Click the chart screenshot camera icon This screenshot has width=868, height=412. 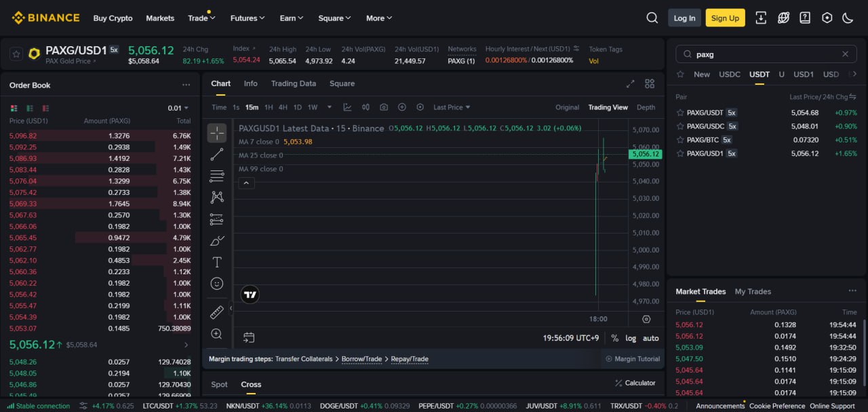pos(384,107)
